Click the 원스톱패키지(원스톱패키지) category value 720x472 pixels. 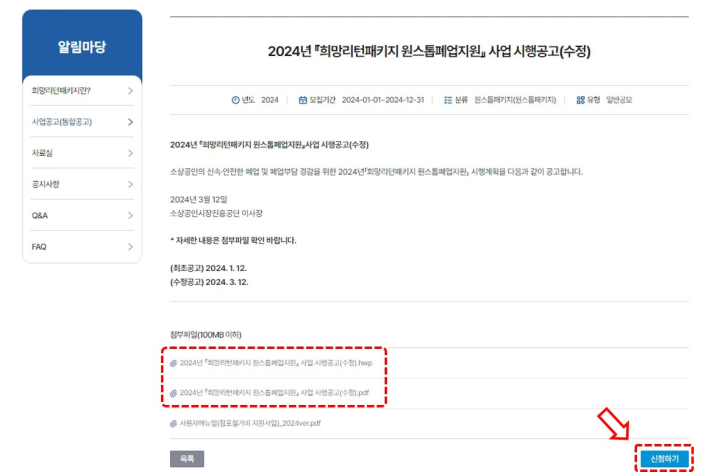click(515, 100)
